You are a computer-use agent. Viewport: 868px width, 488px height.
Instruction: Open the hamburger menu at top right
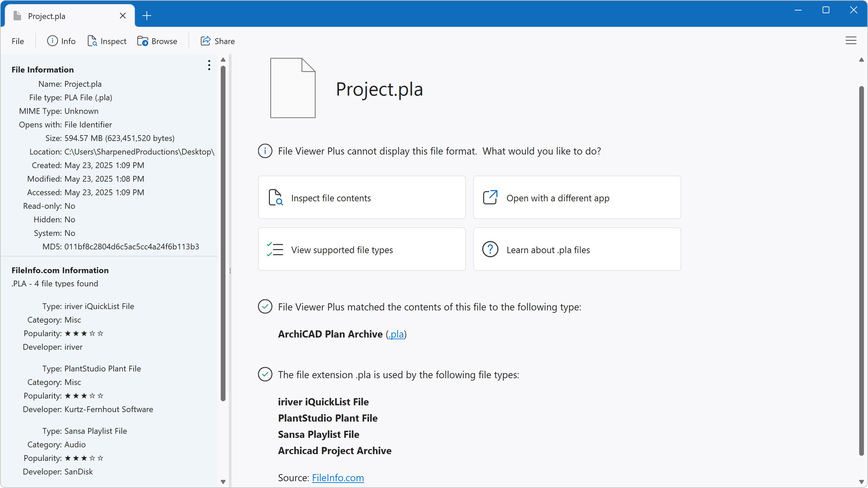click(851, 41)
